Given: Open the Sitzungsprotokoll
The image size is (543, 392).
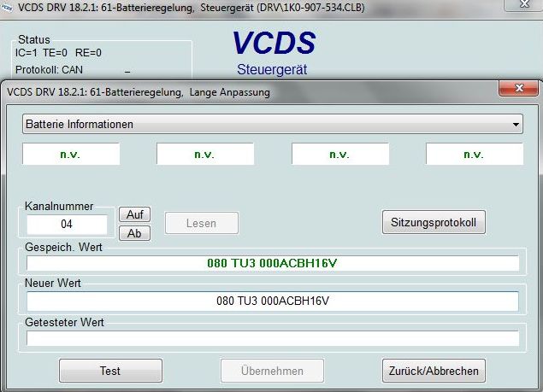Looking at the screenshot, I should [x=434, y=222].
